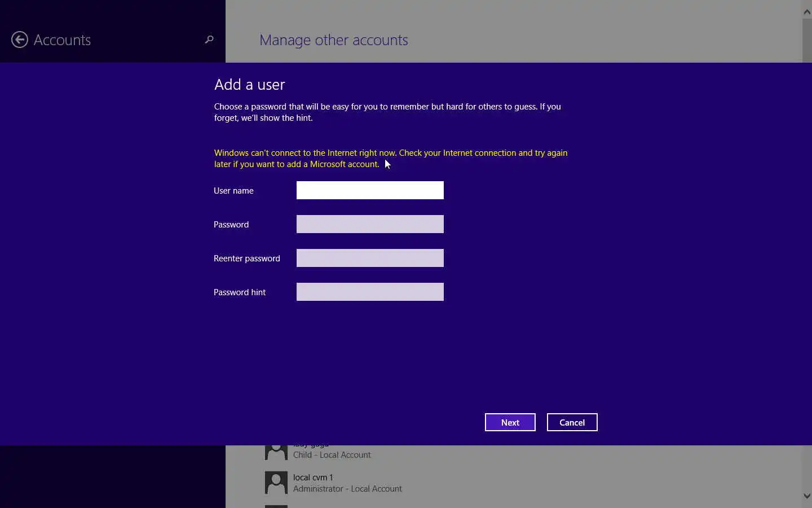
Task: Focus the Password field
Action: tap(370, 224)
